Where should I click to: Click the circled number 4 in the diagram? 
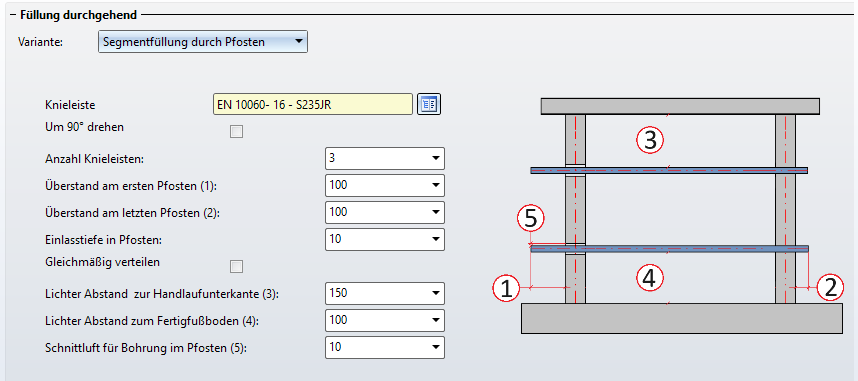click(x=650, y=279)
